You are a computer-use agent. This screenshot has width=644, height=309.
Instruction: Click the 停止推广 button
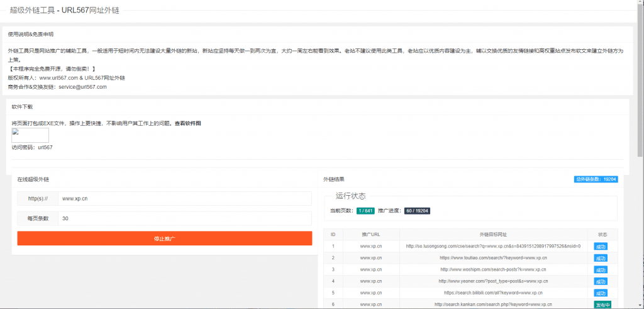(x=164, y=239)
